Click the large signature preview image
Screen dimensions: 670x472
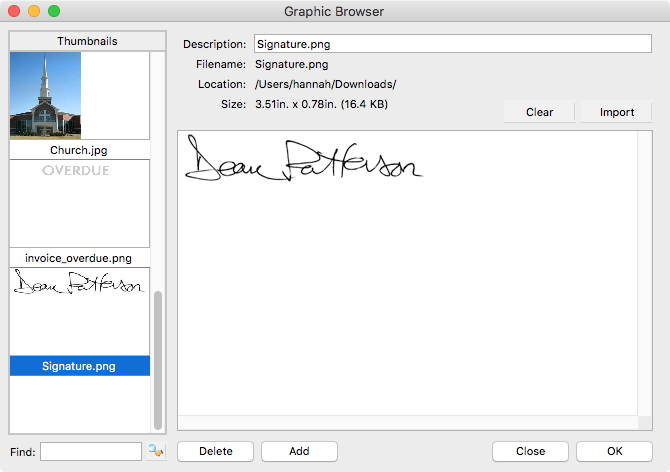coord(304,160)
